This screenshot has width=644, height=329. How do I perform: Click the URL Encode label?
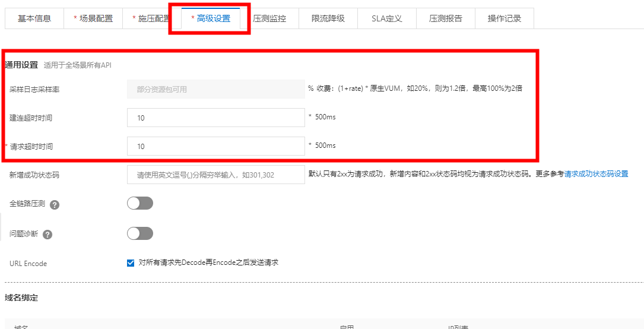[x=28, y=264]
